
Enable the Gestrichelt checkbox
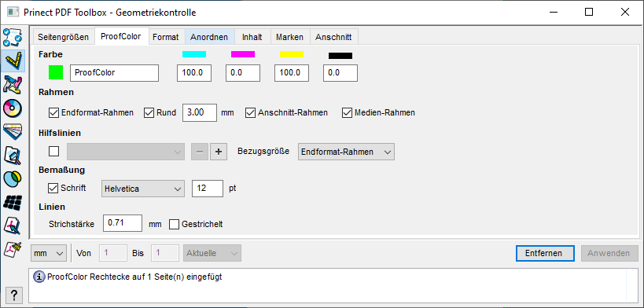click(174, 225)
